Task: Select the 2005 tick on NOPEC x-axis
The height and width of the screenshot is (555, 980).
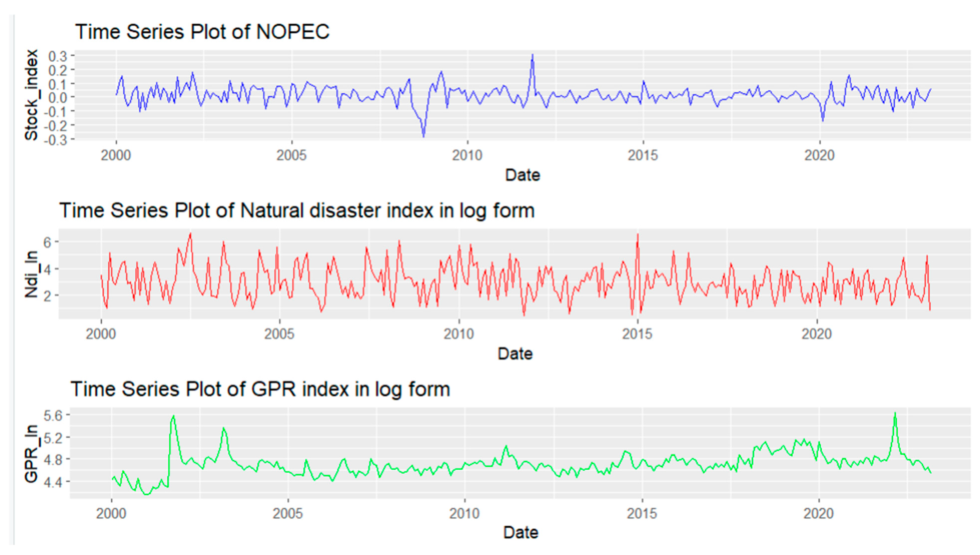Action: pos(292,156)
